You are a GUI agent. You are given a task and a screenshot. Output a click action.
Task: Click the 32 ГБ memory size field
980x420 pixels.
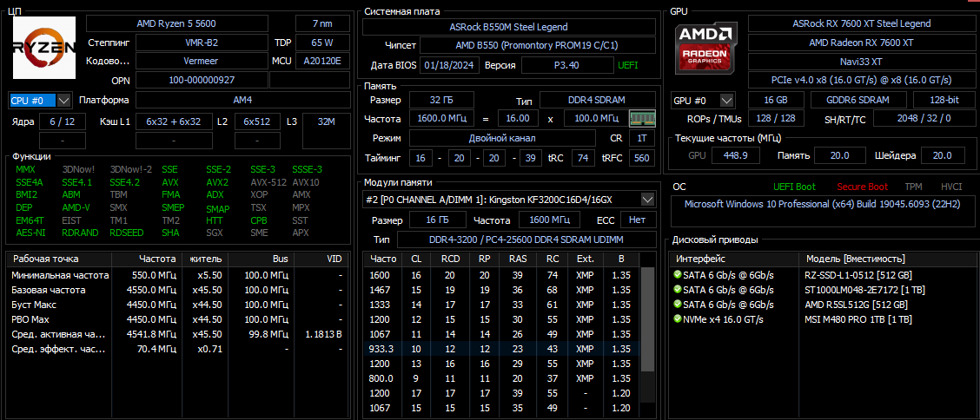[441, 100]
